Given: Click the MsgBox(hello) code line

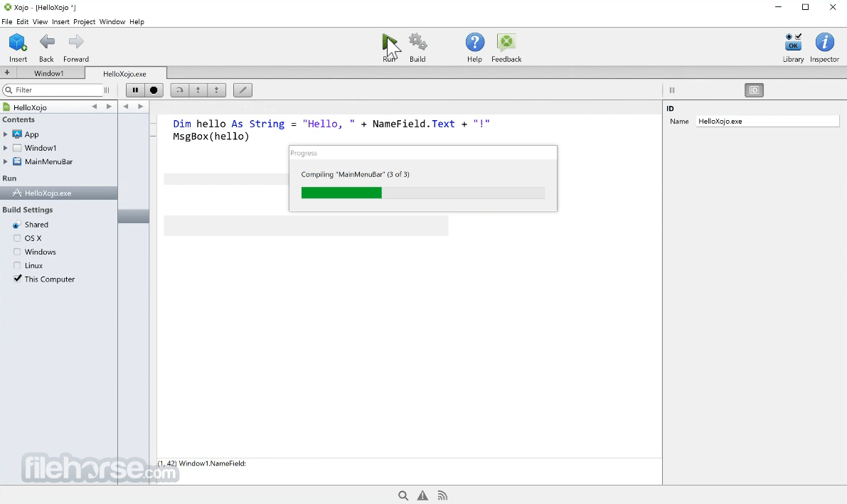Looking at the screenshot, I should click(x=211, y=136).
